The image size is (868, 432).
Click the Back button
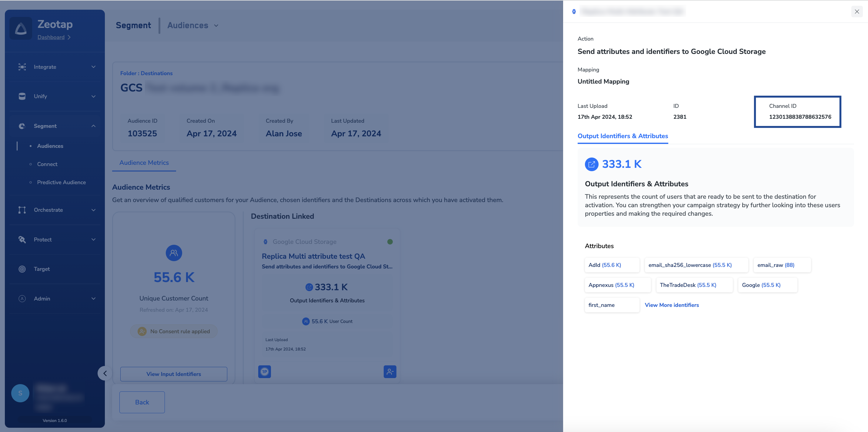coord(142,402)
